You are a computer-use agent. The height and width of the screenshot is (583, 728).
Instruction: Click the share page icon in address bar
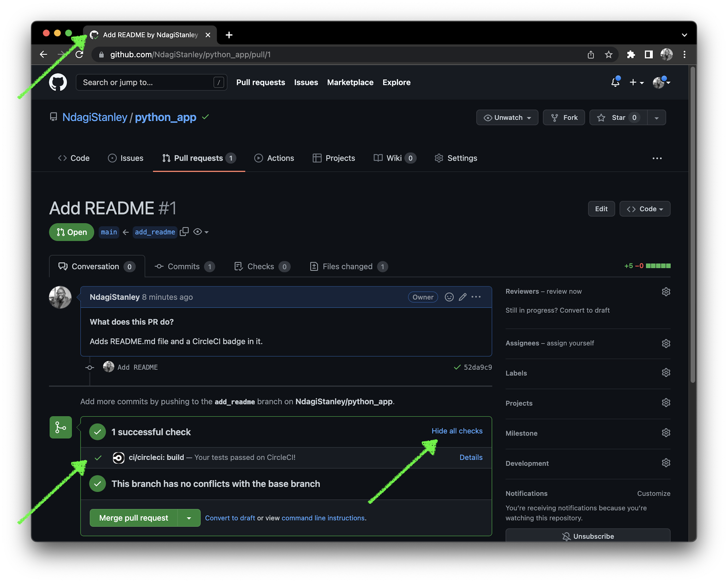click(591, 55)
